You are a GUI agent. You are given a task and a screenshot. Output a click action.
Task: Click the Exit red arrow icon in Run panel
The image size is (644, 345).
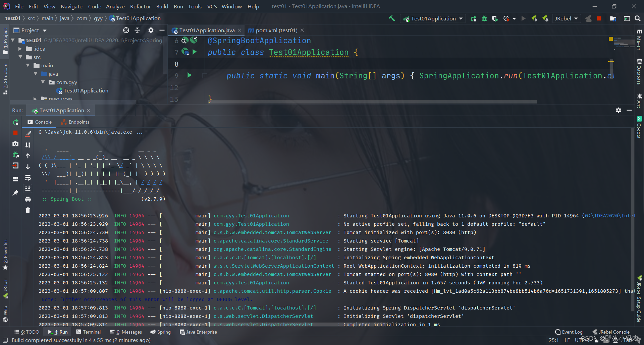tap(15, 165)
